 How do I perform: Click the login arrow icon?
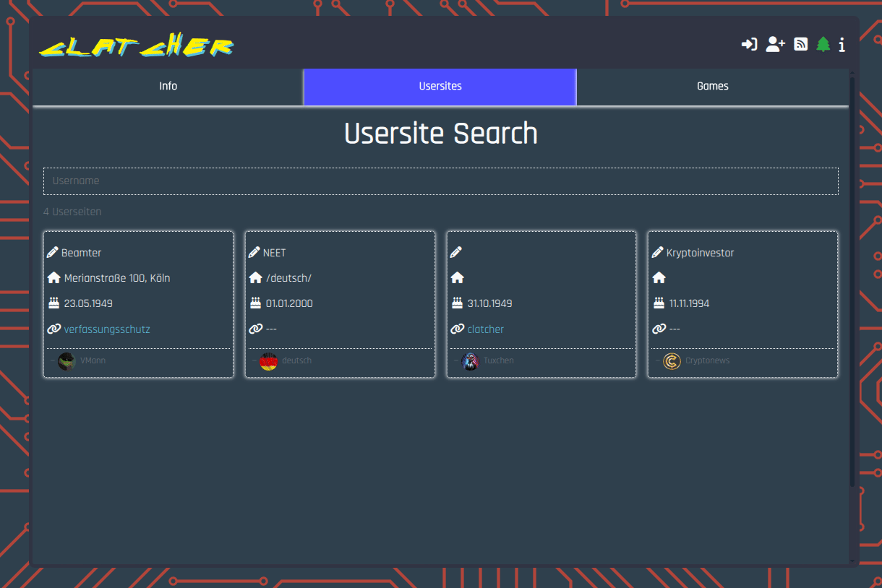(749, 45)
